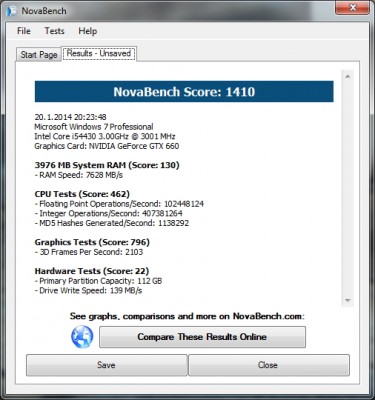Click Compare These Results Online button
The height and width of the screenshot is (400, 375).
click(202, 337)
